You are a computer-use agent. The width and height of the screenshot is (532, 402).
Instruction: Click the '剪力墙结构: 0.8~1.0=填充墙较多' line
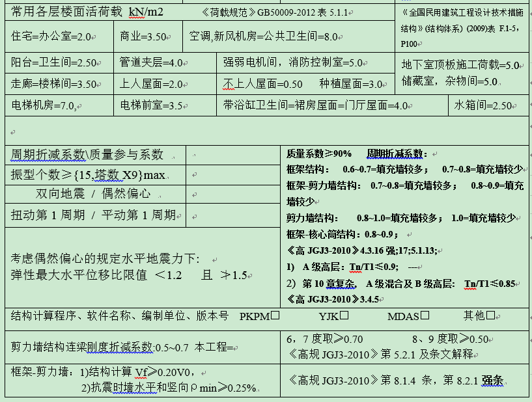coord(401,218)
